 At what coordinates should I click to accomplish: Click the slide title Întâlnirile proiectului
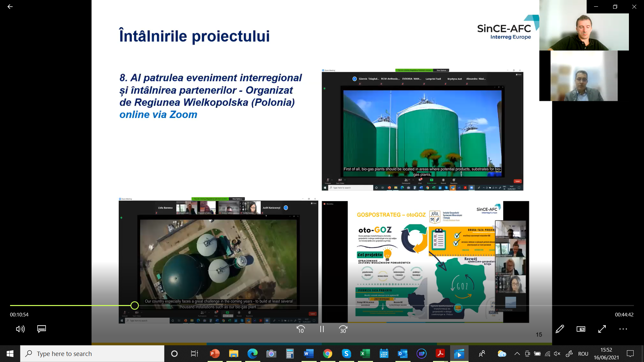[x=195, y=36]
